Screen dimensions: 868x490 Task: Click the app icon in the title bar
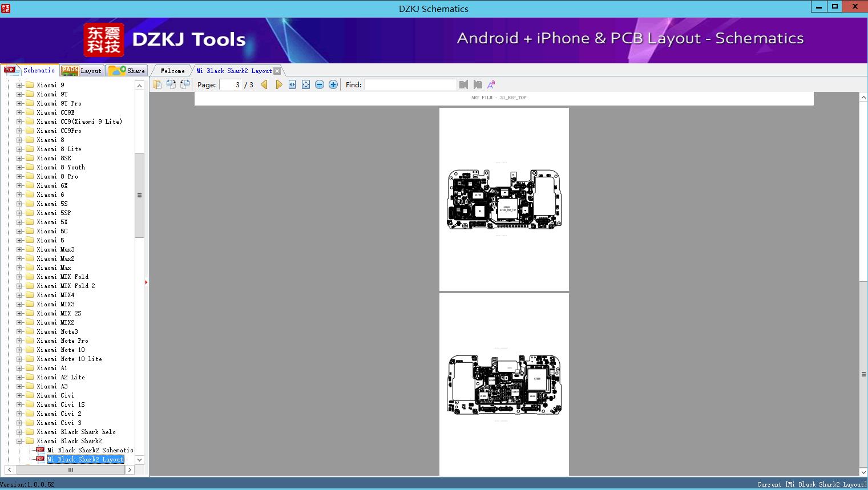(x=6, y=8)
